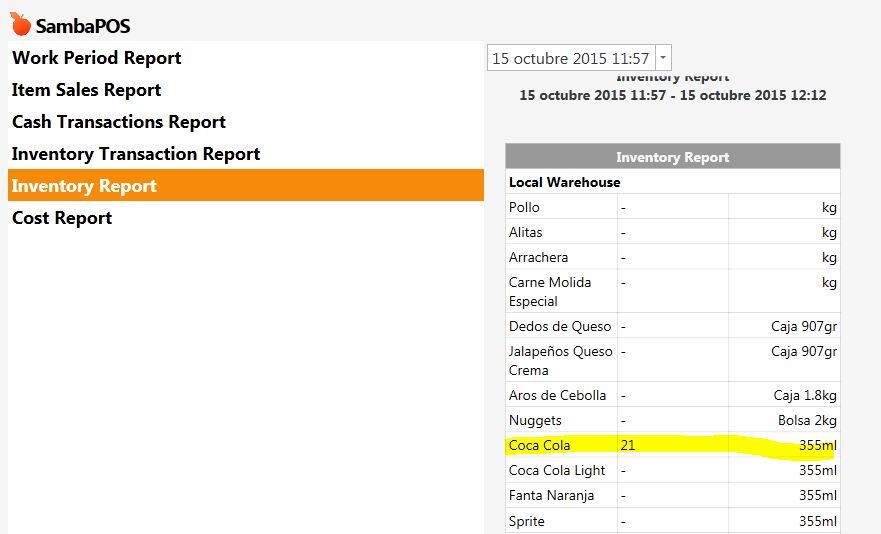
Task: Click the Fanta Naranja '355ml' unit
Action: pyautogui.click(x=818, y=495)
